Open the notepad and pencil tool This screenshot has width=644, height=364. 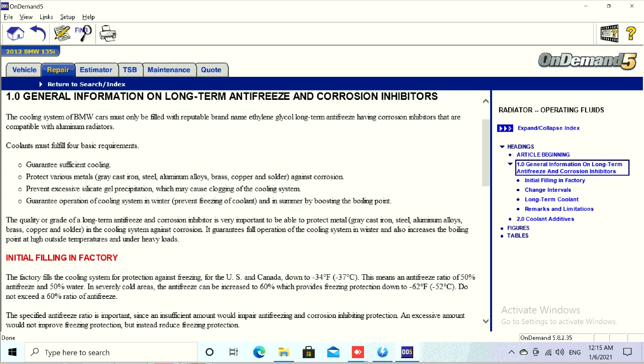pos(62,34)
